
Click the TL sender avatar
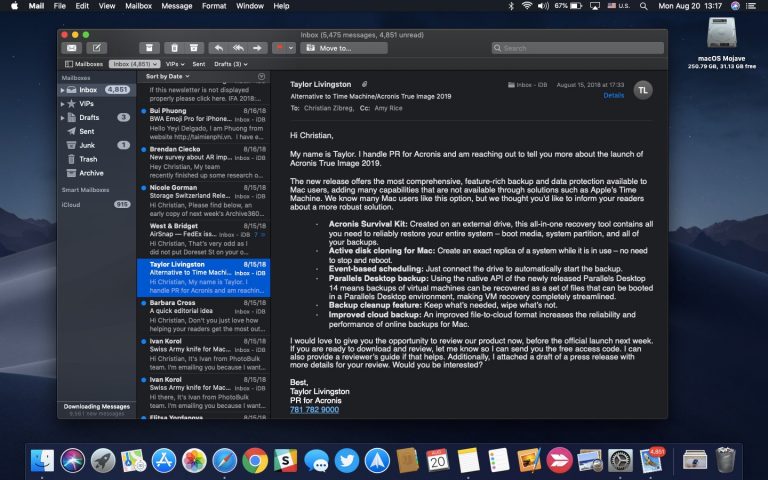coord(643,90)
